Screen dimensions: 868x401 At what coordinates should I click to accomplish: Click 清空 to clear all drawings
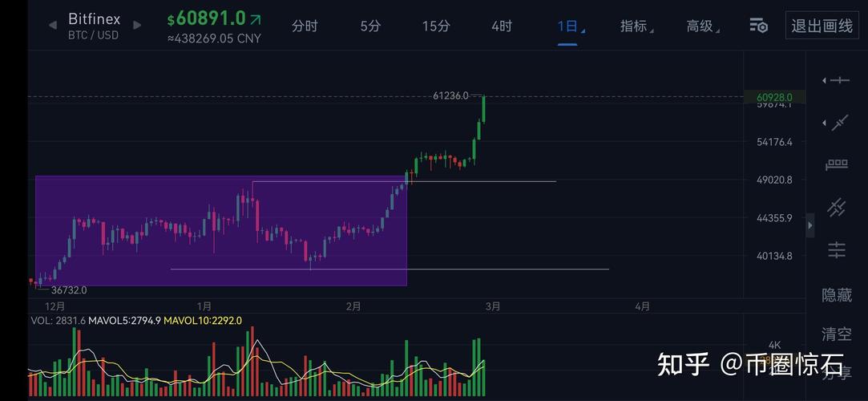(x=837, y=334)
